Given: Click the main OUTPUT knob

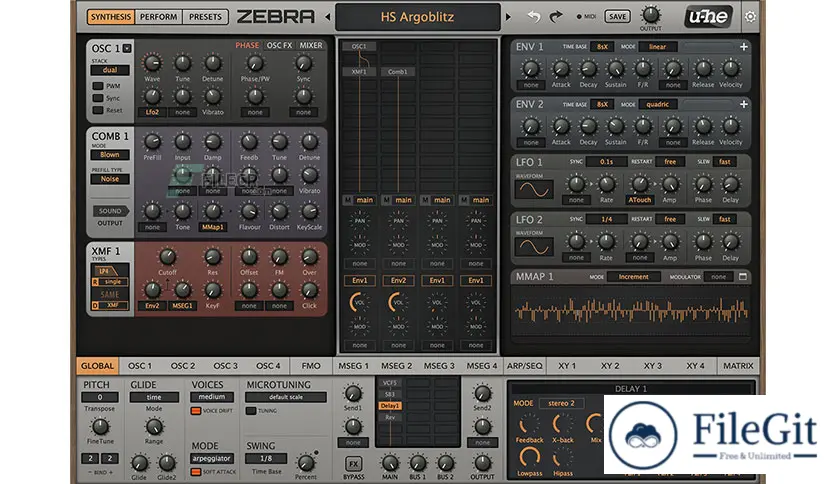Looking at the screenshot, I should coord(650,14).
